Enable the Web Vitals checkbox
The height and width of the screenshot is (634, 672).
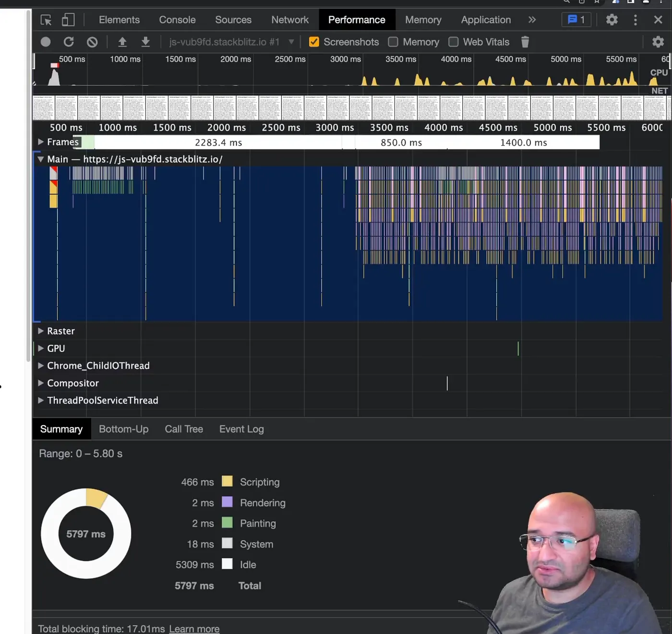(453, 42)
